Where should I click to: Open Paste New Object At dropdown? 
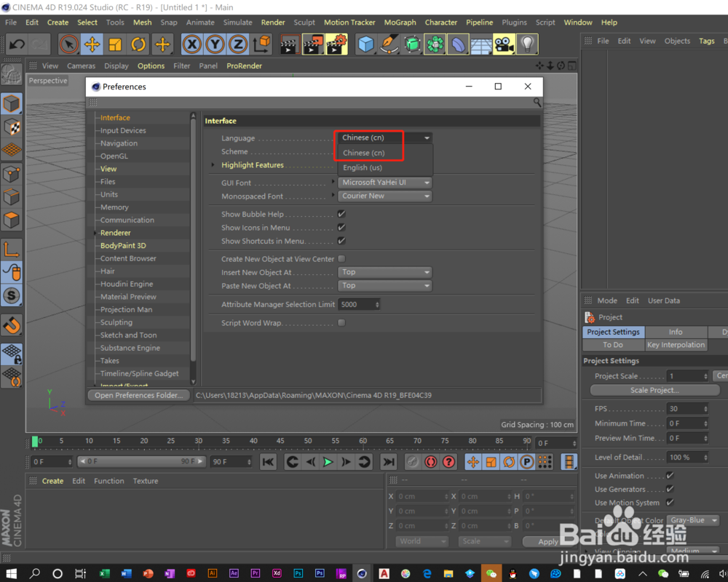click(385, 285)
